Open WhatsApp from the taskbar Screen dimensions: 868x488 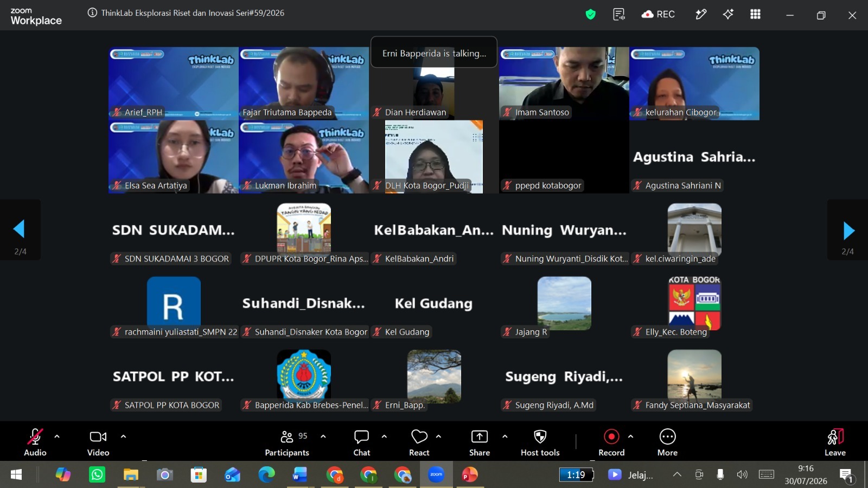[x=97, y=475]
